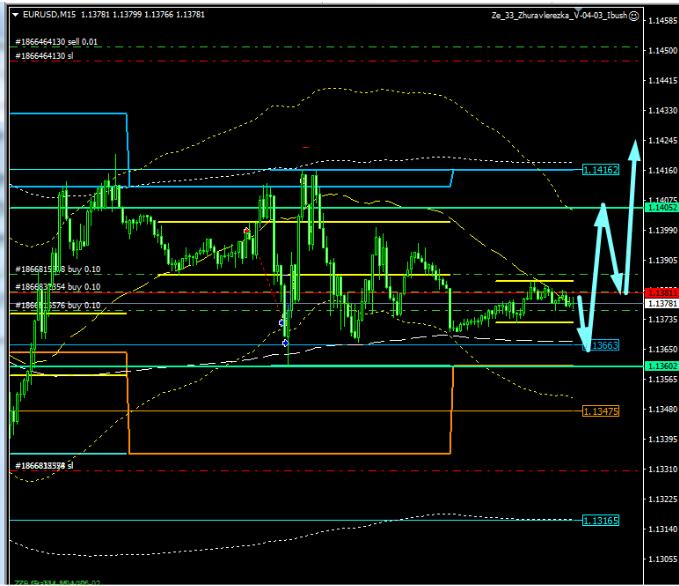Click the buy 0.10 order label ending 308
Image resolution: width=679 pixels, height=586 pixels.
tap(58, 269)
